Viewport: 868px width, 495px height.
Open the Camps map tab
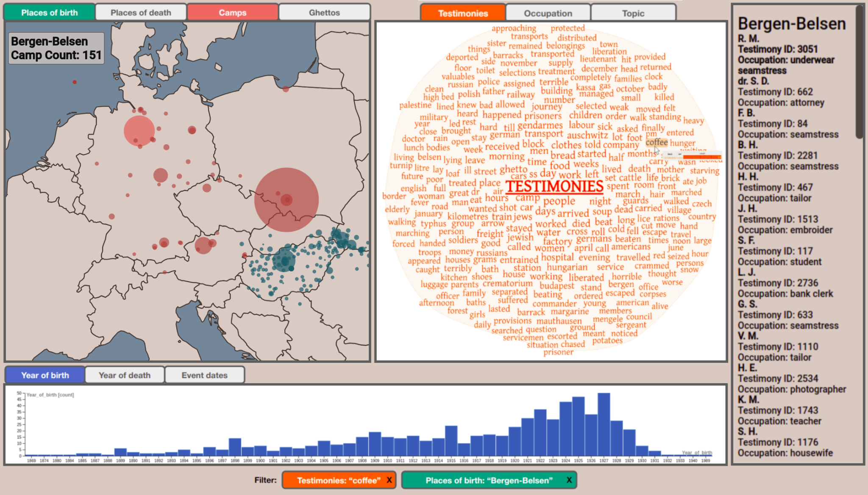pos(232,13)
